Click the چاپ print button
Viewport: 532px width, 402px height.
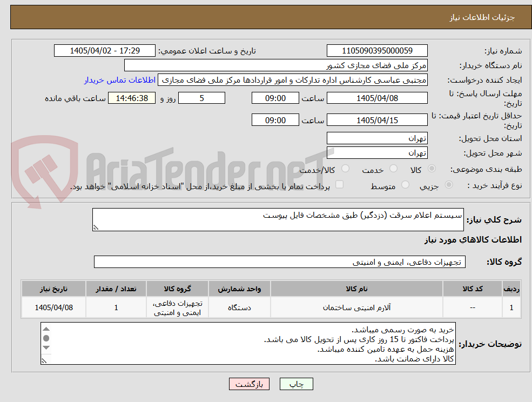point(296,384)
